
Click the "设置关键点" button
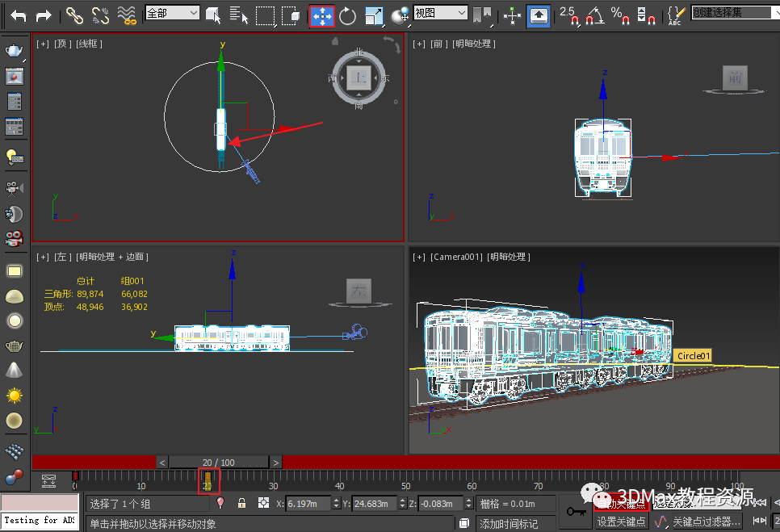click(x=621, y=522)
